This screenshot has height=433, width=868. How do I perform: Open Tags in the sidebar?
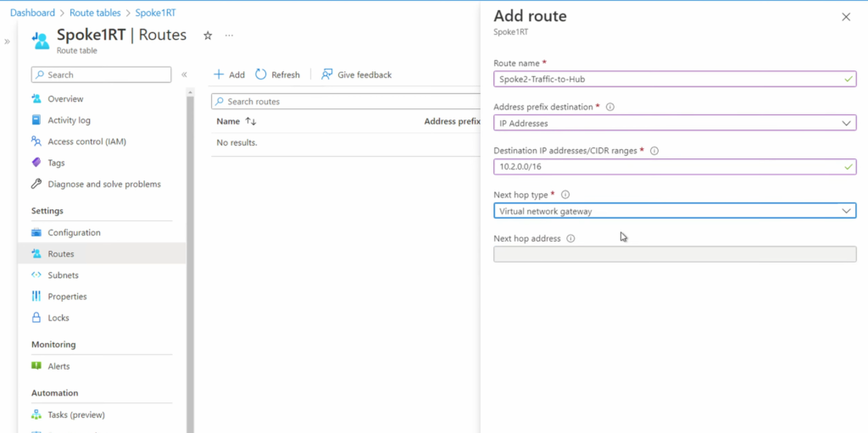click(x=56, y=163)
